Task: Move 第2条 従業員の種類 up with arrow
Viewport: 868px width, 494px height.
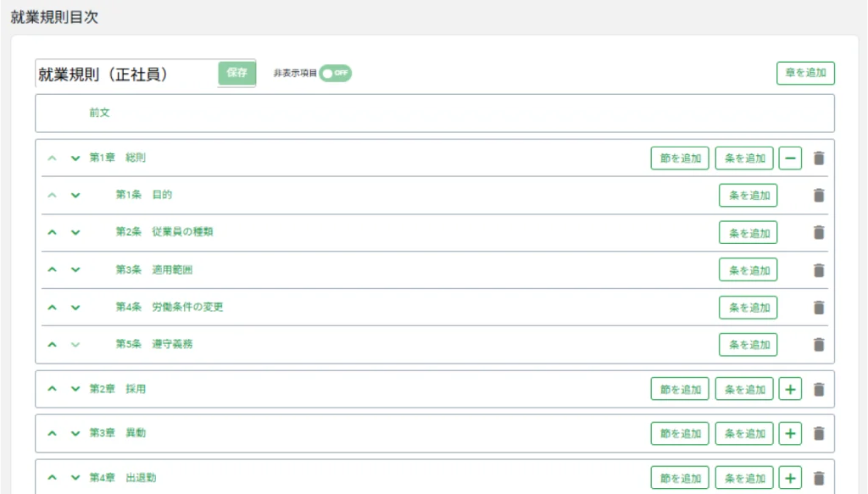Action: [52, 232]
